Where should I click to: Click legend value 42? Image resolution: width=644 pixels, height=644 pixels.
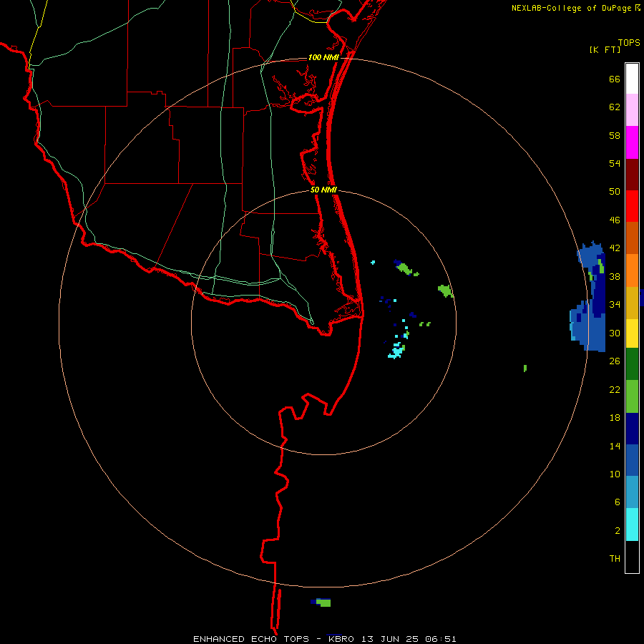pyautogui.click(x=615, y=248)
